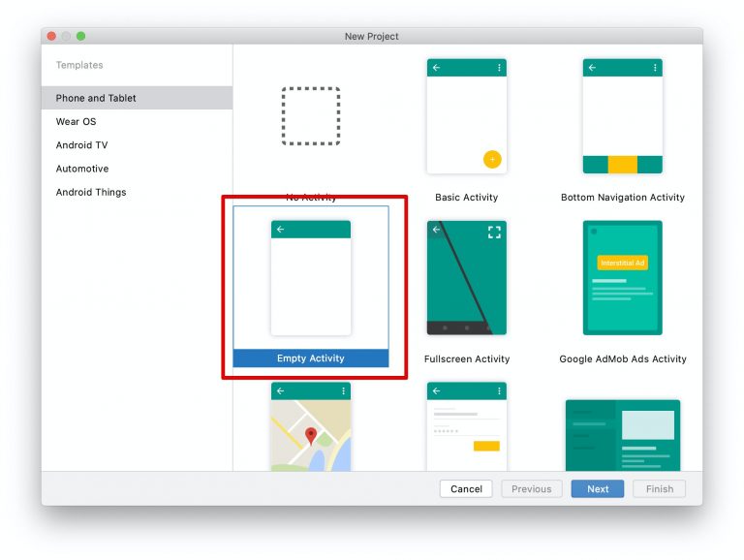Click the Previous button
Image resolution: width=744 pixels, height=560 pixels.
click(x=532, y=489)
